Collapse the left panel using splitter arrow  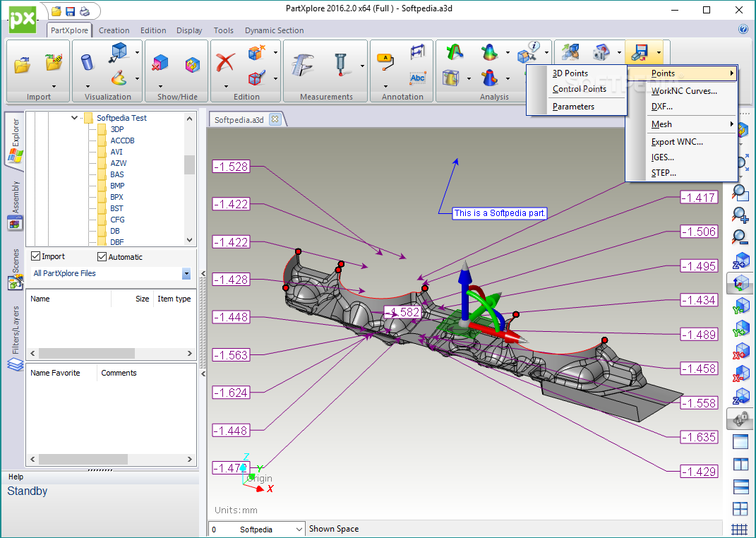point(203,273)
